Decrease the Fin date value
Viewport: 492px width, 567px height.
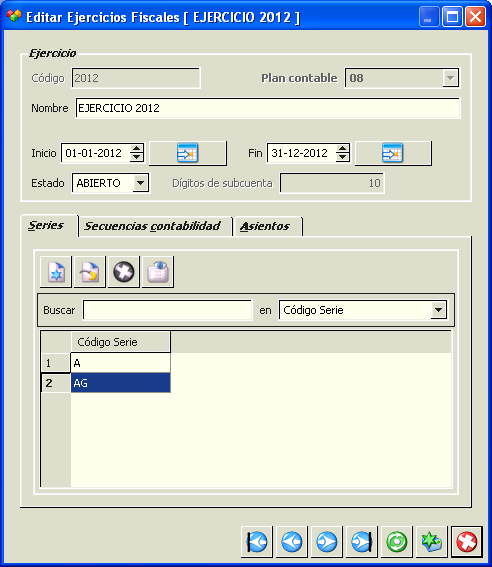point(342,157)
